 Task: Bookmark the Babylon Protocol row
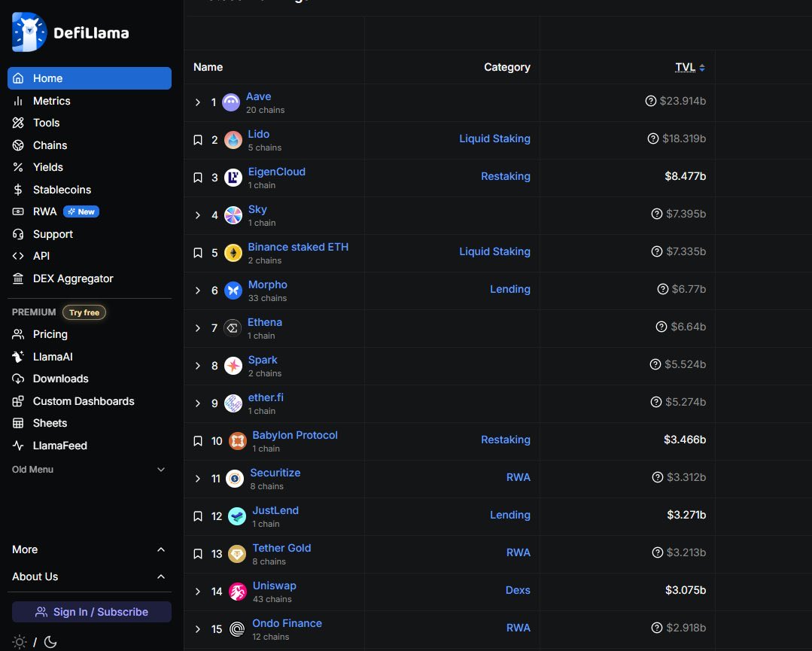point(198,441)
